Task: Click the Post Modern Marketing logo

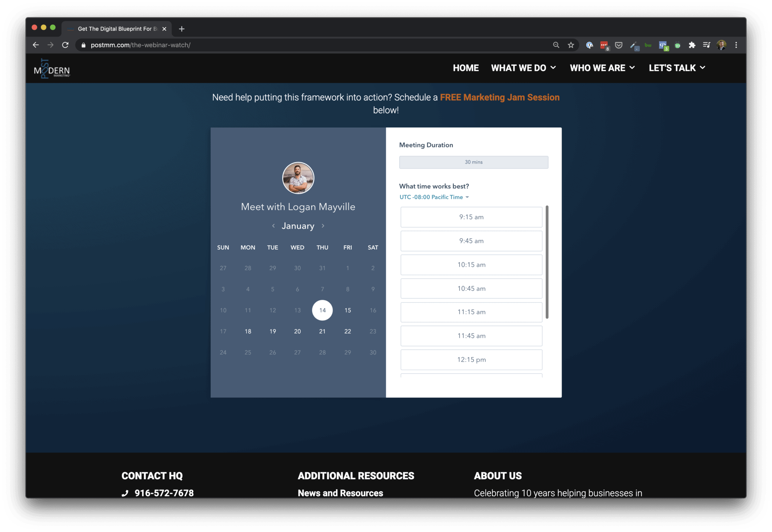Action: [52, 68]
